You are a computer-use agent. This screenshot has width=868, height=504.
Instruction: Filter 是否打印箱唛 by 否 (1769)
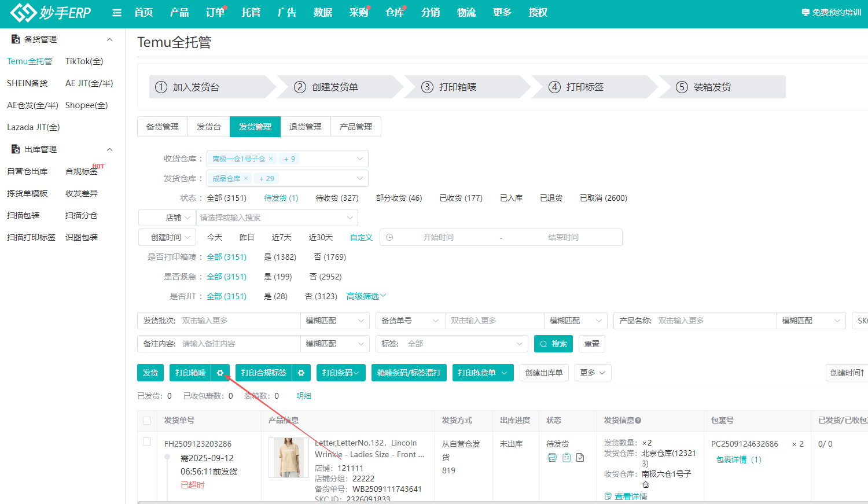point(330,257)
